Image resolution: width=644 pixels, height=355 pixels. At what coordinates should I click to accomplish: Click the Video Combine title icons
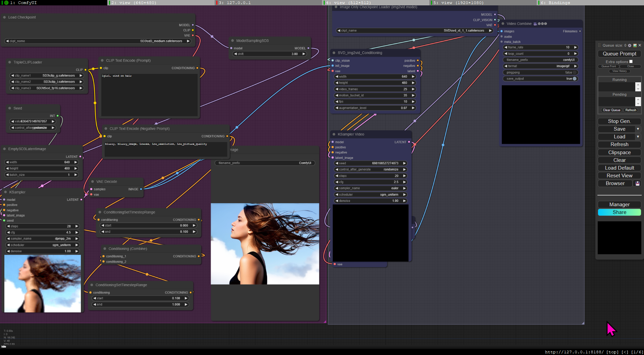540,24
